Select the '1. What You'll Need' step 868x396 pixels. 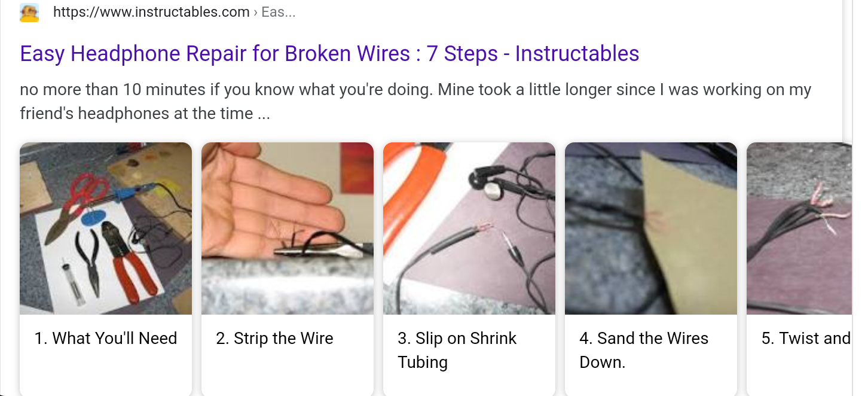click(x=106, y=339)
